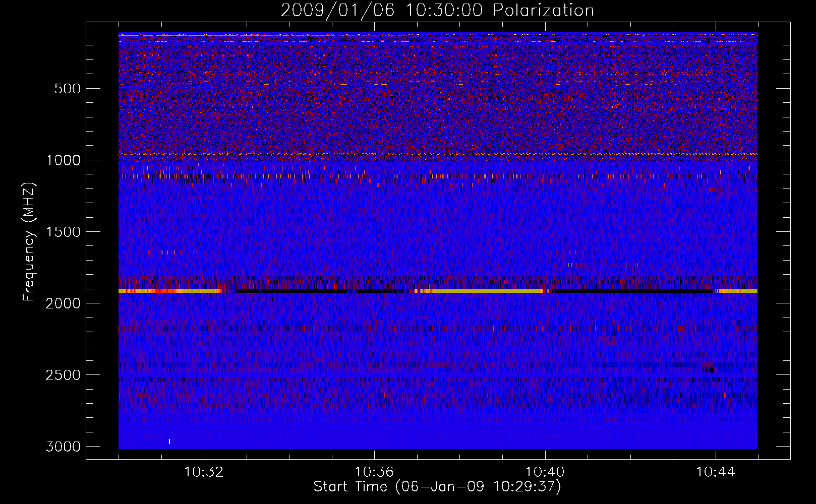Click the 10:40 time tick label
The image size is (816, 504).
(x=545, y=472)
